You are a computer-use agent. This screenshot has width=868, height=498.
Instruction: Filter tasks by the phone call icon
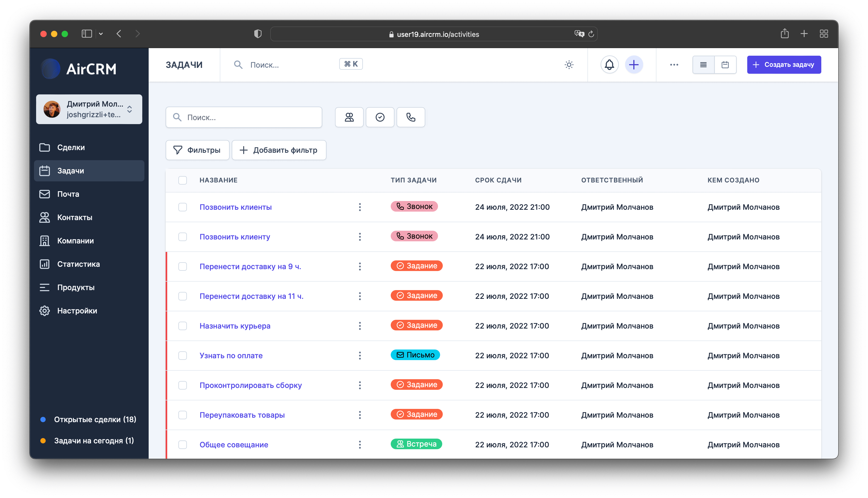[x=410, y=117]
